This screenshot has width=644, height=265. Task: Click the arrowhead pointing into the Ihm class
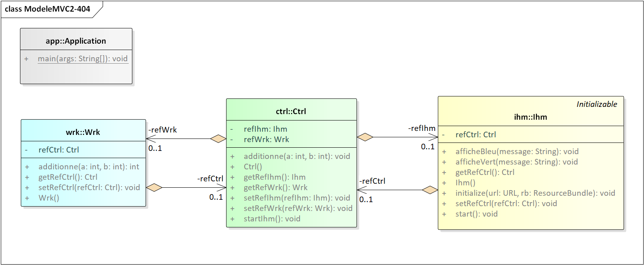pyautogui.click(x=434, y=137)
